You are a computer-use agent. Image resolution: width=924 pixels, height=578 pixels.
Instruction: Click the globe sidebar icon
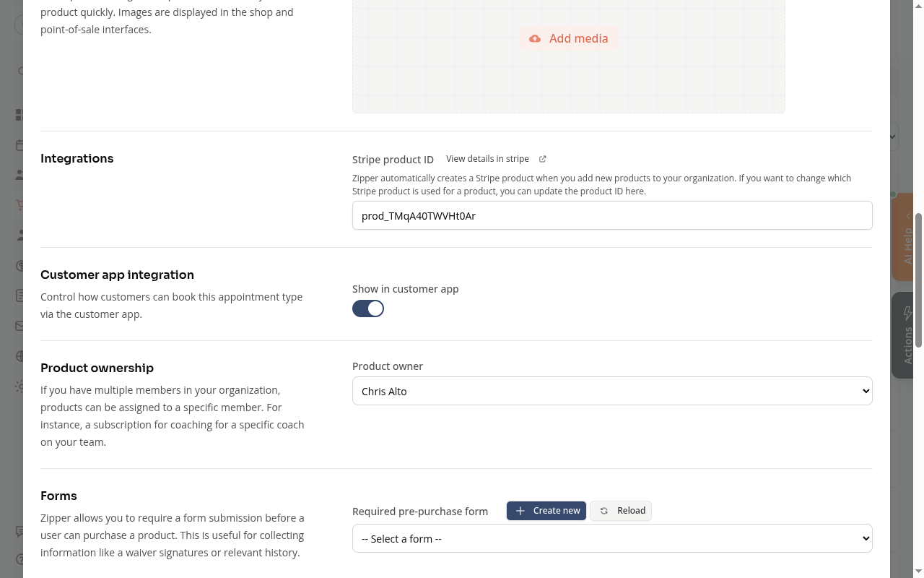click(x=19, y=356)
